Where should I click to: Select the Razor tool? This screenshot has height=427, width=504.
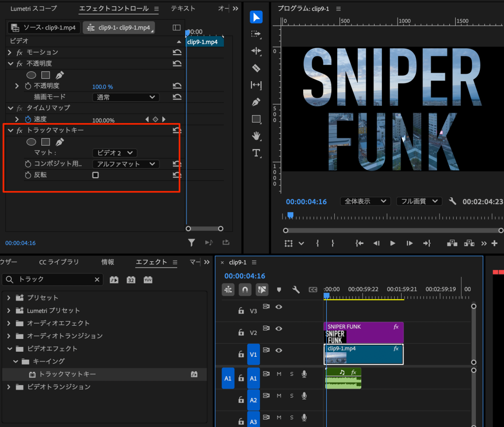(x=256, y=68)
